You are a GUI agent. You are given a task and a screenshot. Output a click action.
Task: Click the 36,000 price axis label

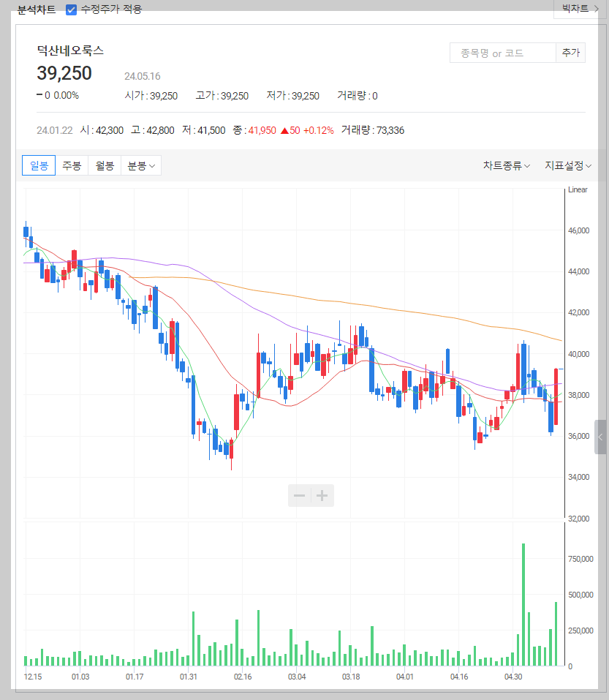pos(579,436)
